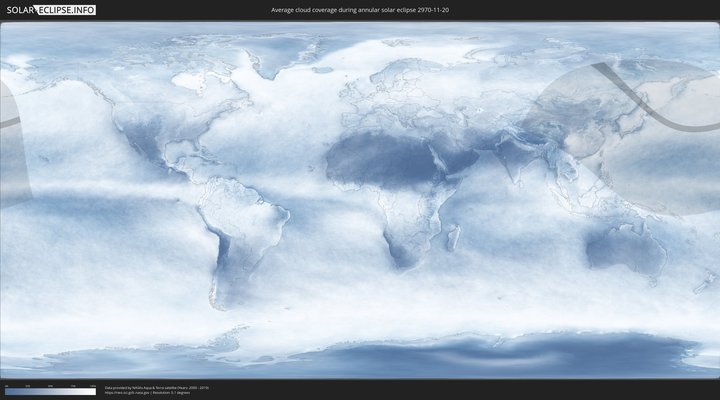Click the average cloud coverage title text
Image resolution: width=720 pixels, height=400 pixels.
tap(360, 10)
